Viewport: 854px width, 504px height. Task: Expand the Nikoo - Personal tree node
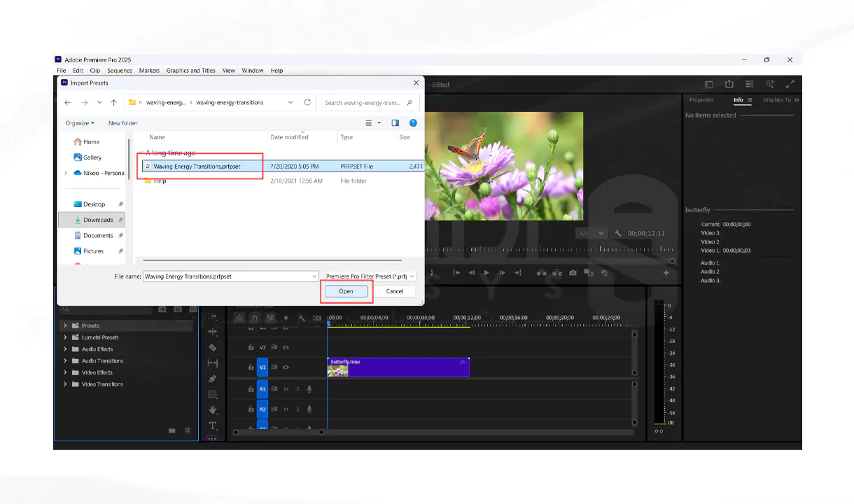click(66, 173)
